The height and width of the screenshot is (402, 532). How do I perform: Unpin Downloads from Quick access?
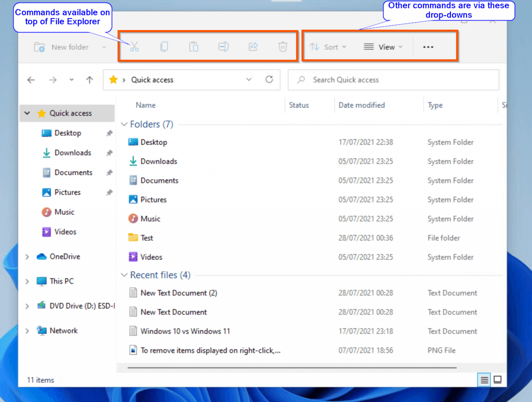(x=109, y=153)
